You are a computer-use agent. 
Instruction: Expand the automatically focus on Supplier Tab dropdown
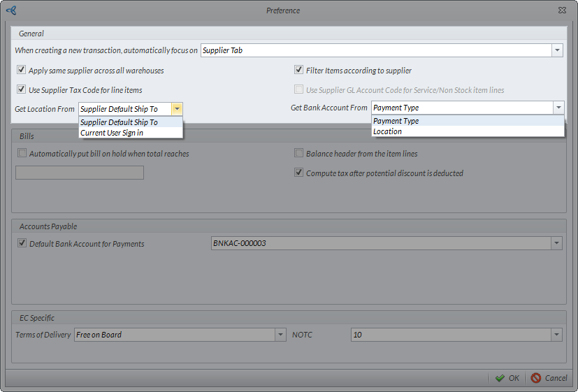tap(557, 50)
